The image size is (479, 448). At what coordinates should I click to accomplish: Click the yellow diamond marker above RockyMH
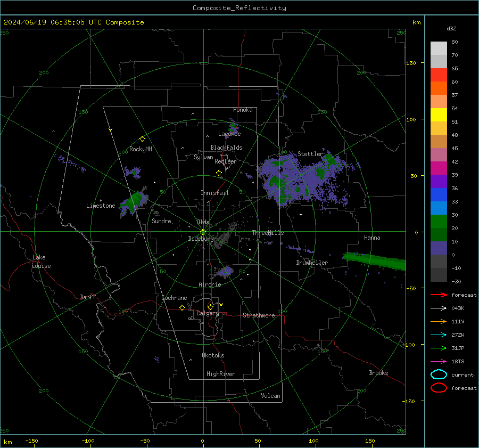click(x=142, y=139)
